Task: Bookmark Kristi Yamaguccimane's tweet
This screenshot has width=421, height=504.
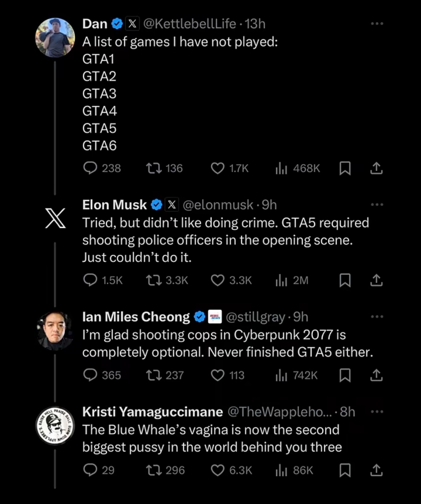Action: tap(345, 470)
